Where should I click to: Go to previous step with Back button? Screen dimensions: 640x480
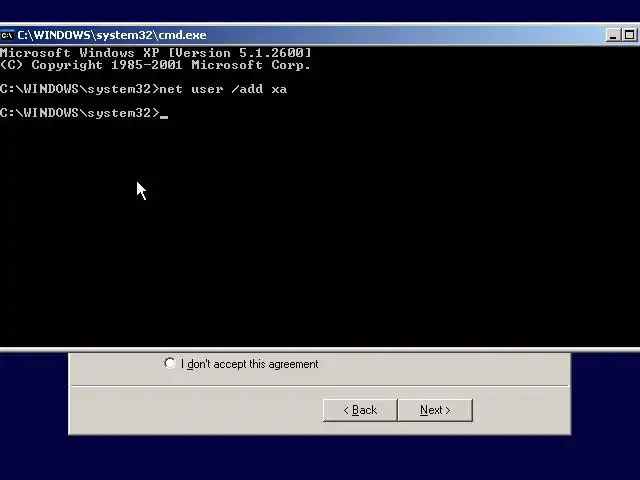click(360, 410)
